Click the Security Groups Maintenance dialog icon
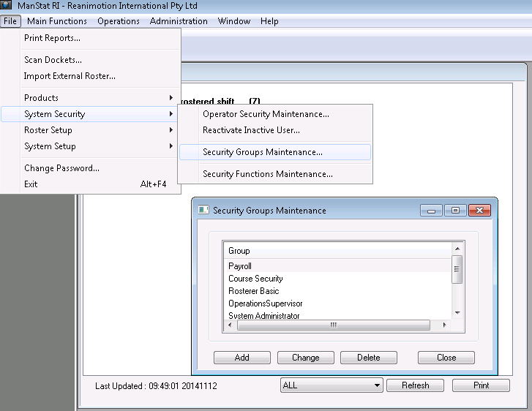Screen dimensions: 532x411 point(204,211)
